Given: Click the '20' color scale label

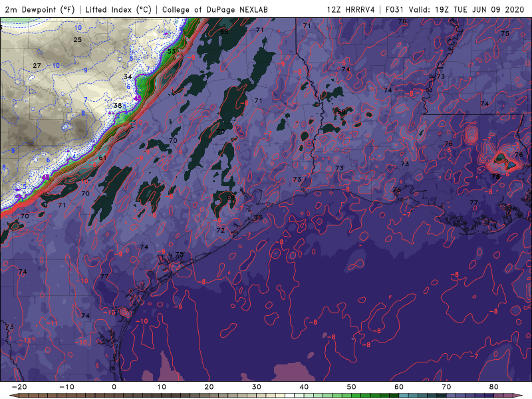Looking at the screenshot, I should [x=209, y=387].
